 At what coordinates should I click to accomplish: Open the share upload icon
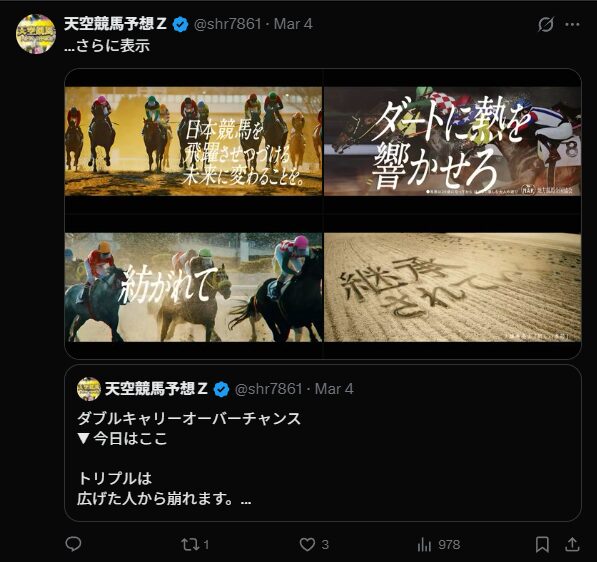click(572, 544)
